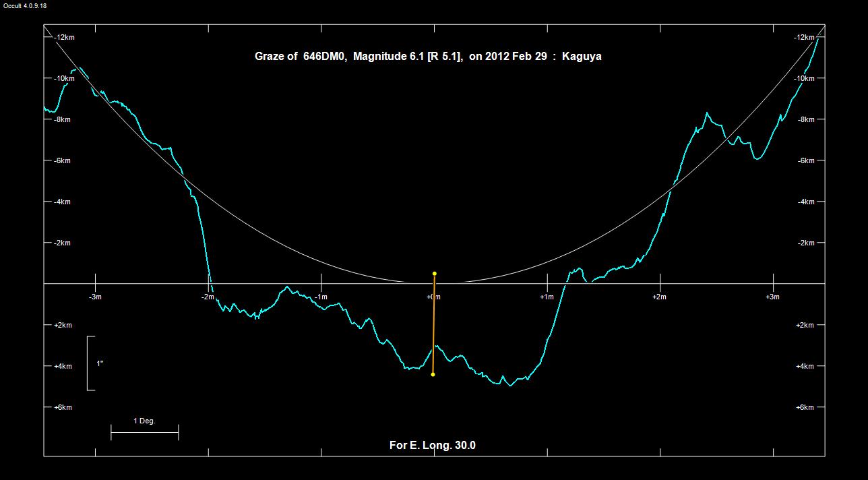The height and width of the screenshot is (480, 868).
Task: Click the upper yellow dot on the orange line
Action: (x=435, y=274)
